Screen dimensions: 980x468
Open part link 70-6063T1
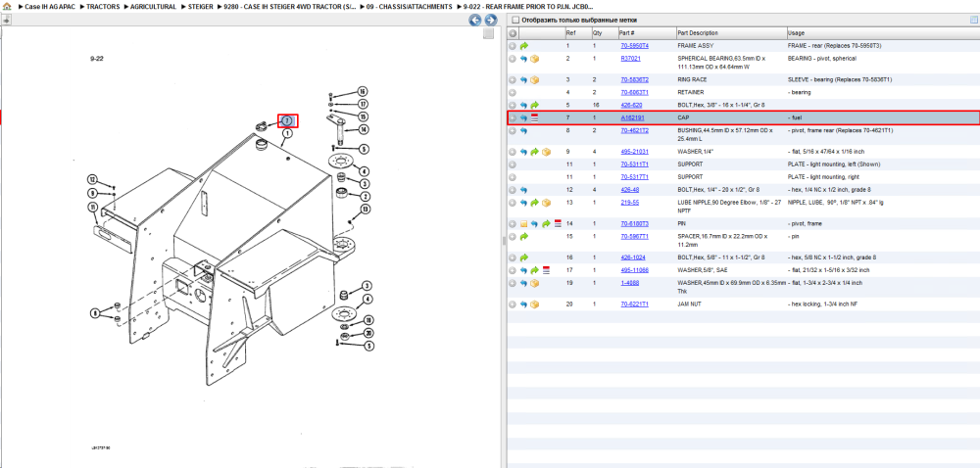tap(634, 92)
